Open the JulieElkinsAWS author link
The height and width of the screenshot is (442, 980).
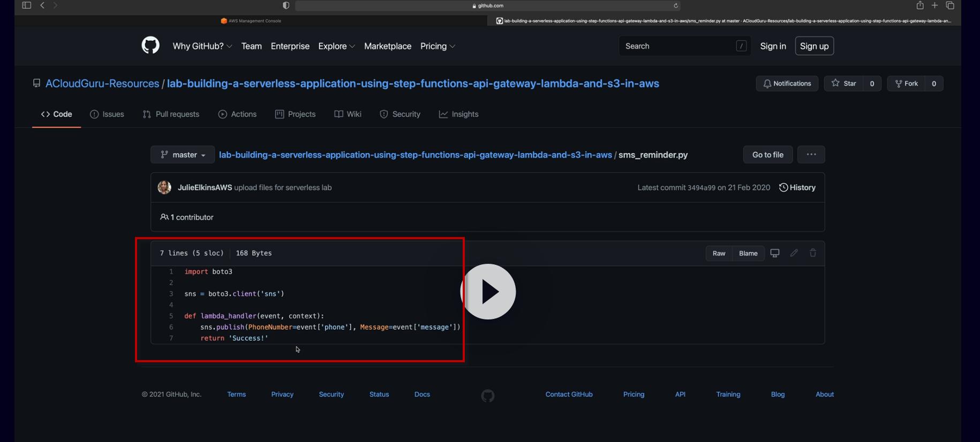[x=205, y=187]
